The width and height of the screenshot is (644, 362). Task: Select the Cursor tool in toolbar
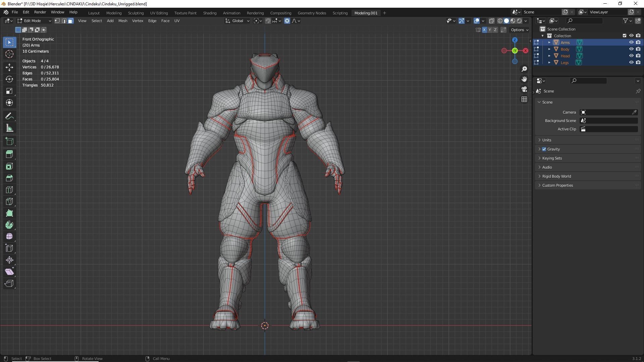click(9, 54)
